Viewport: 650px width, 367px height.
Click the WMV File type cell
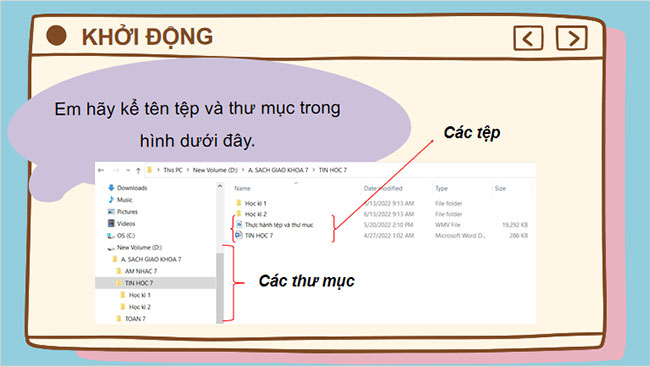[448, 225]
